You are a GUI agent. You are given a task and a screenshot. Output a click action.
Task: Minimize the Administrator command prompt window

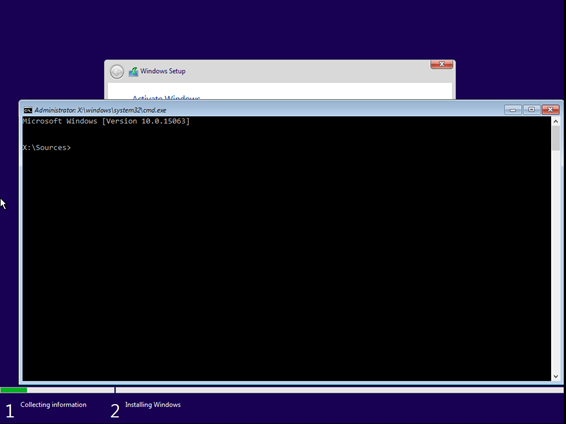513,110
